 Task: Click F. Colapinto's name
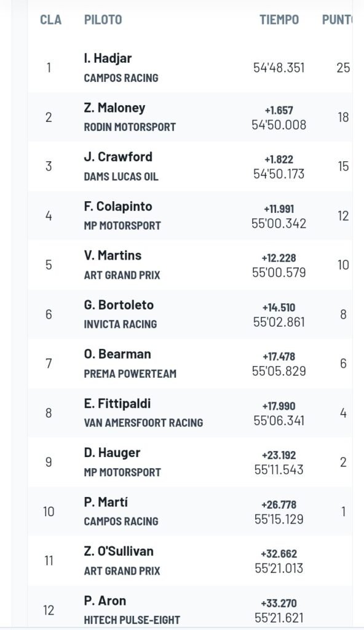118,206
